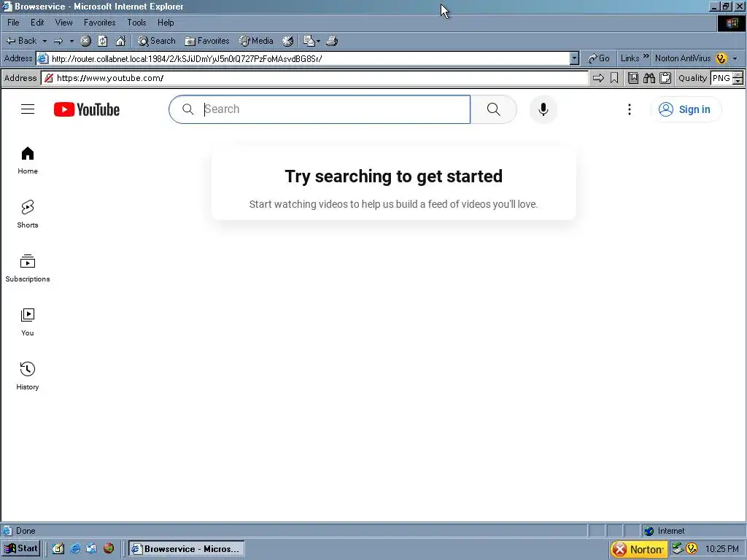
Task: Open the File menu
Action: [13, 23]
